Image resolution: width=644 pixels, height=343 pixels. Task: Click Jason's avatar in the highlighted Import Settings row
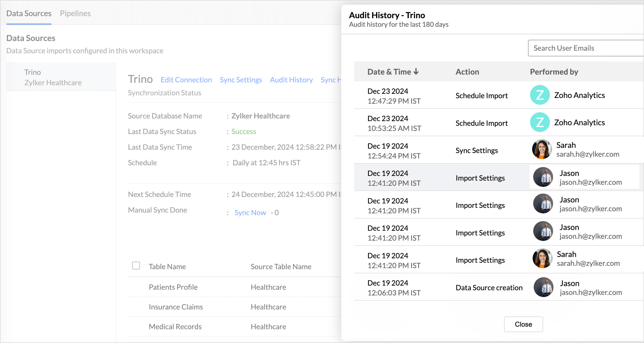click(x=543, y=177)
